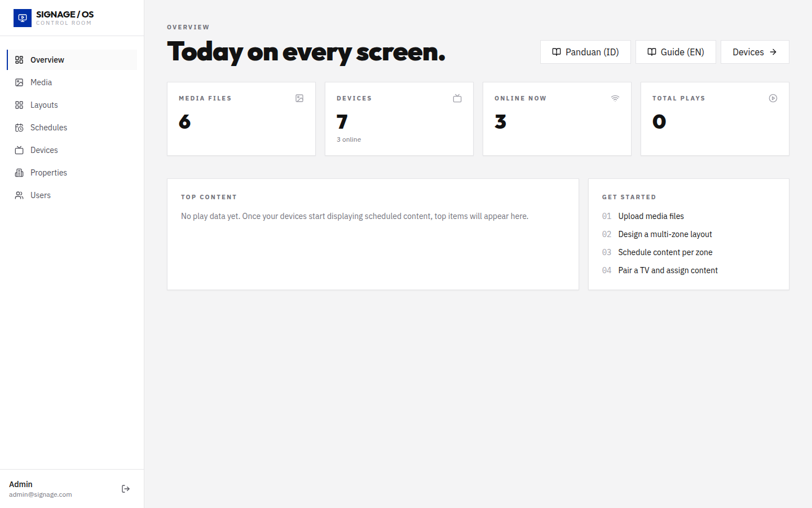Click the 'GET STARTED' heading
The image size is (812, 508).
point(629,197)
